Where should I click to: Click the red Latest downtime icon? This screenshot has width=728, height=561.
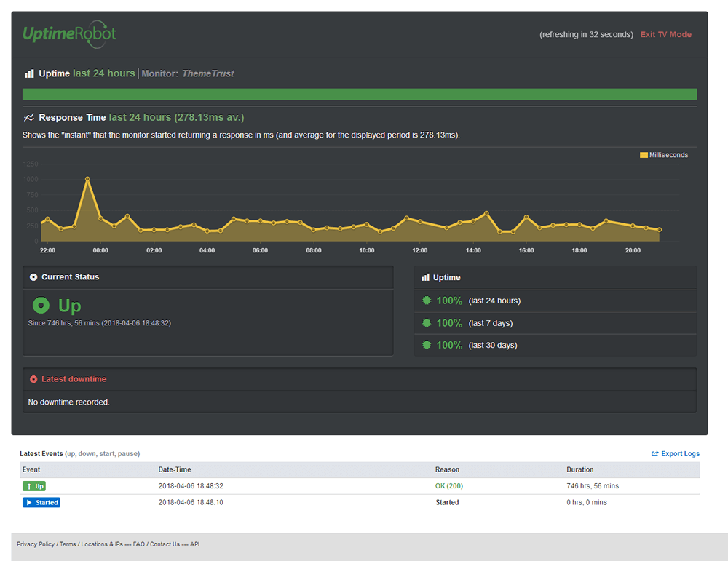pyautogui.click(x=33, y=379)
